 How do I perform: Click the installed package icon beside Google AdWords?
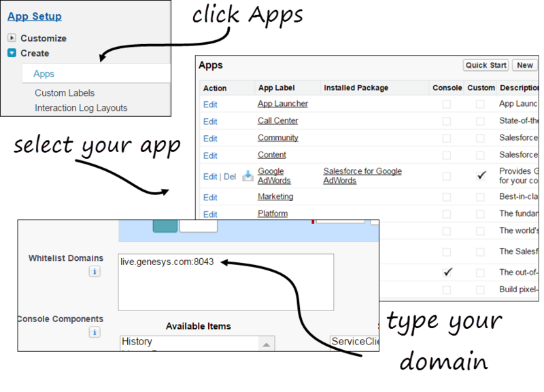pyautogui.click(x=248, y=176)
